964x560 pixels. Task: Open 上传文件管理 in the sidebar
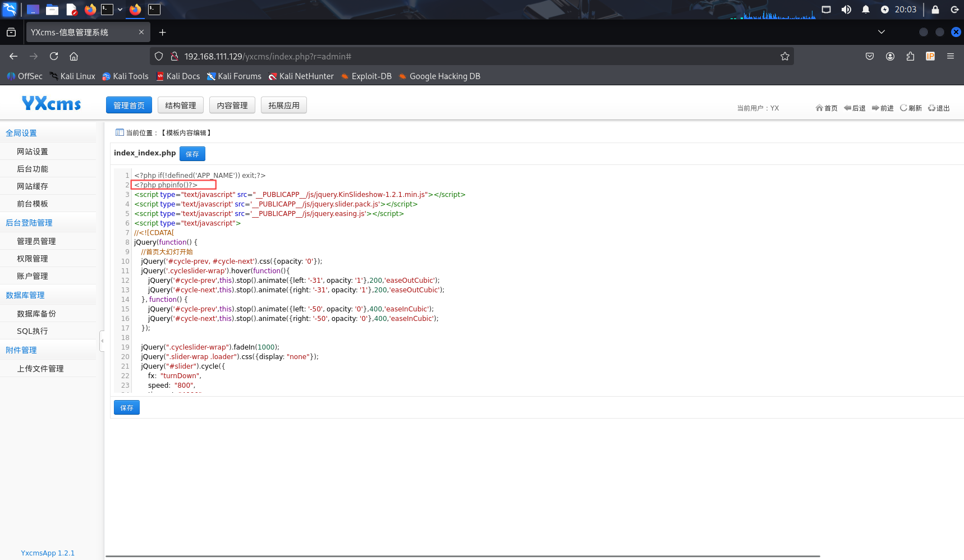[x=40, y=369]
